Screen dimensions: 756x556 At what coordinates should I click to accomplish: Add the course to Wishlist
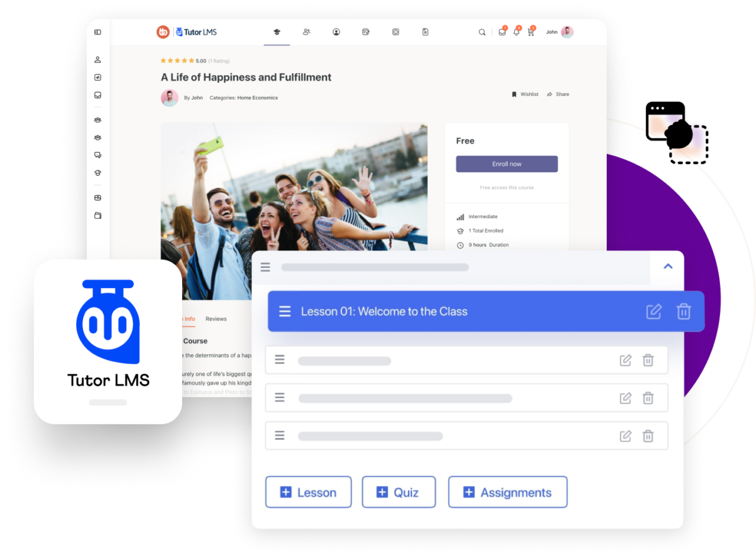(x=525, y=94)
